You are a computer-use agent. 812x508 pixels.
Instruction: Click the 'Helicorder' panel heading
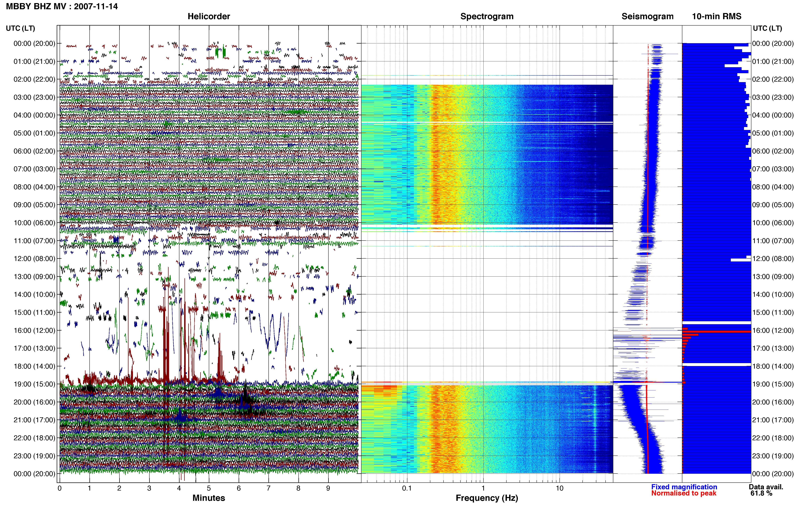[x=208, y=16]
